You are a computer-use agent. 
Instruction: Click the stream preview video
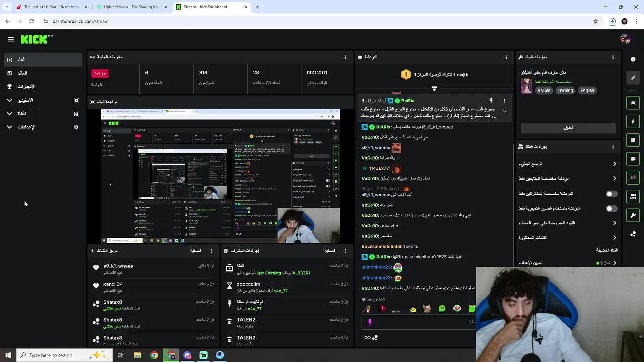click(220, 175)
